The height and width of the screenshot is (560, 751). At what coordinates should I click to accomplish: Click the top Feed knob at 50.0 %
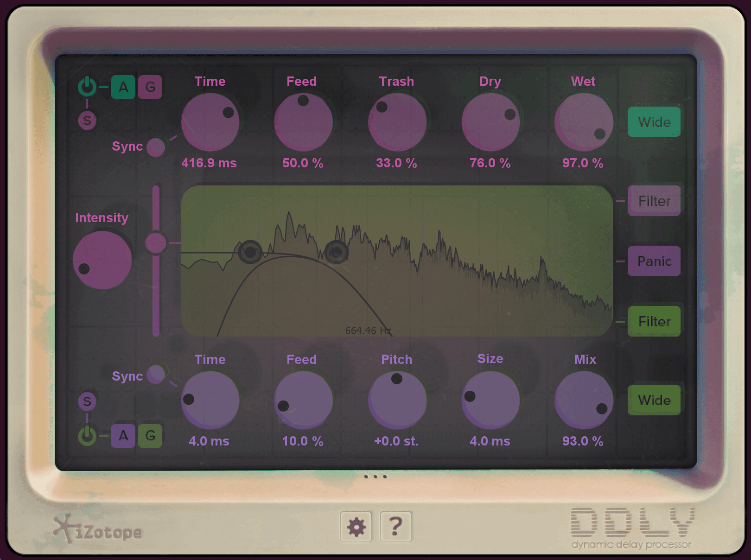click(303, 122)
